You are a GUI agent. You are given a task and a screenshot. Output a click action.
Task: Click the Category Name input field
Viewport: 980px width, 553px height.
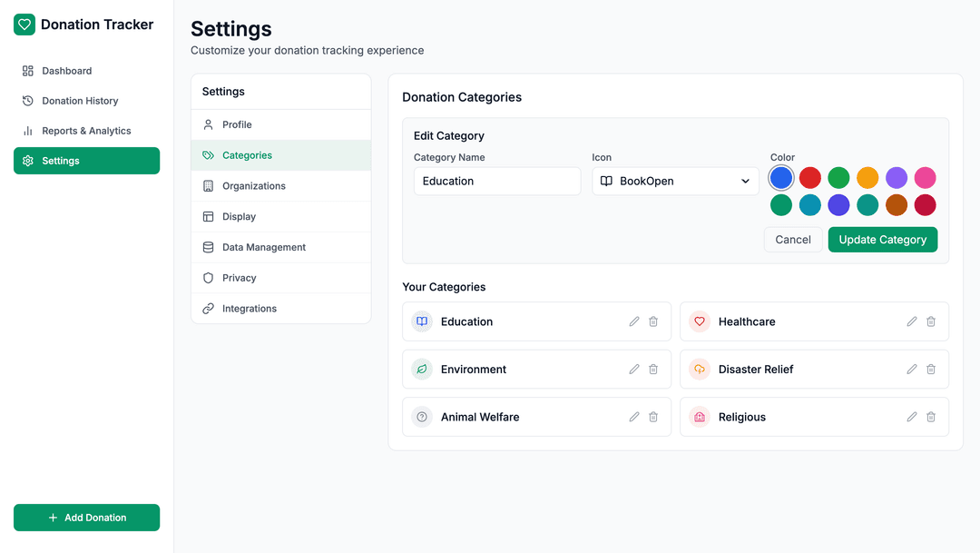pos(496,181)
